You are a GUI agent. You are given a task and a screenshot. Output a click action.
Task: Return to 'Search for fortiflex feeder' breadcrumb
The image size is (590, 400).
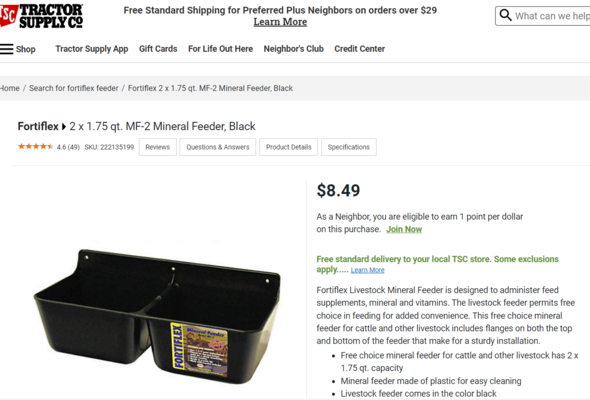[74, 88]
